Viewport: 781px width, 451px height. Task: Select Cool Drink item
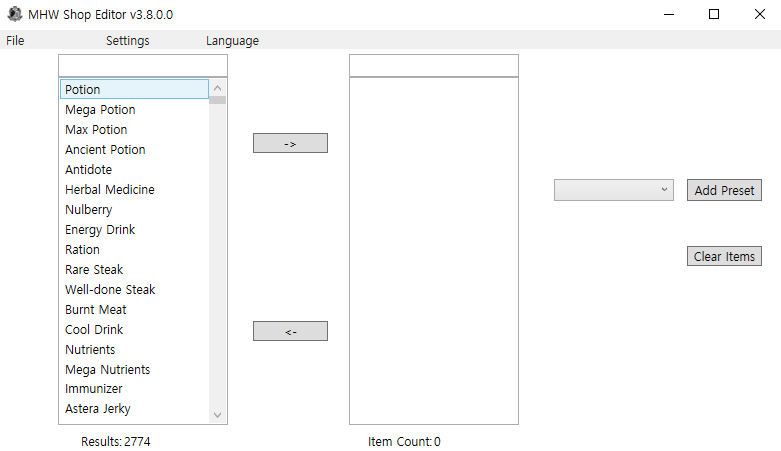(134, 329)
